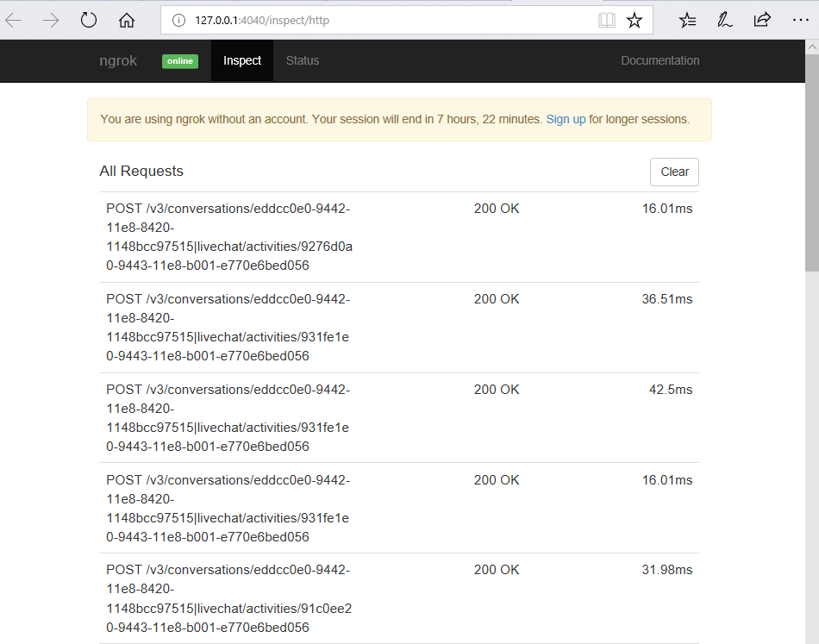Open the Documentation link
819x644 pixels.
point(660,60)
